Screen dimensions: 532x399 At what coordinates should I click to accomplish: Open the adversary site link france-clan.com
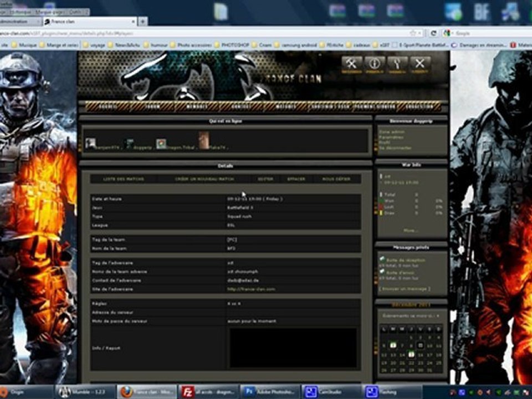251,289
